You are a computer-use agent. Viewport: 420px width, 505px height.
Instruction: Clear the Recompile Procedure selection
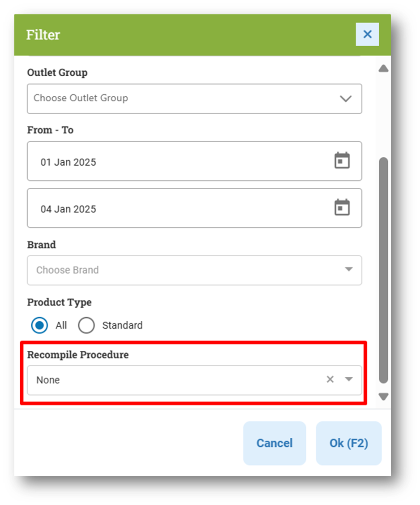click(330, 380)
